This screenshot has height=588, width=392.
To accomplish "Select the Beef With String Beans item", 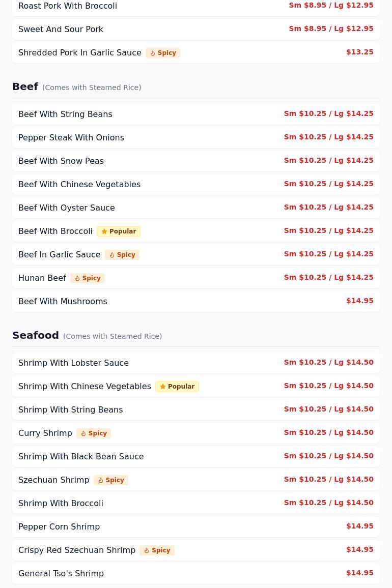I will click(196, 114).
